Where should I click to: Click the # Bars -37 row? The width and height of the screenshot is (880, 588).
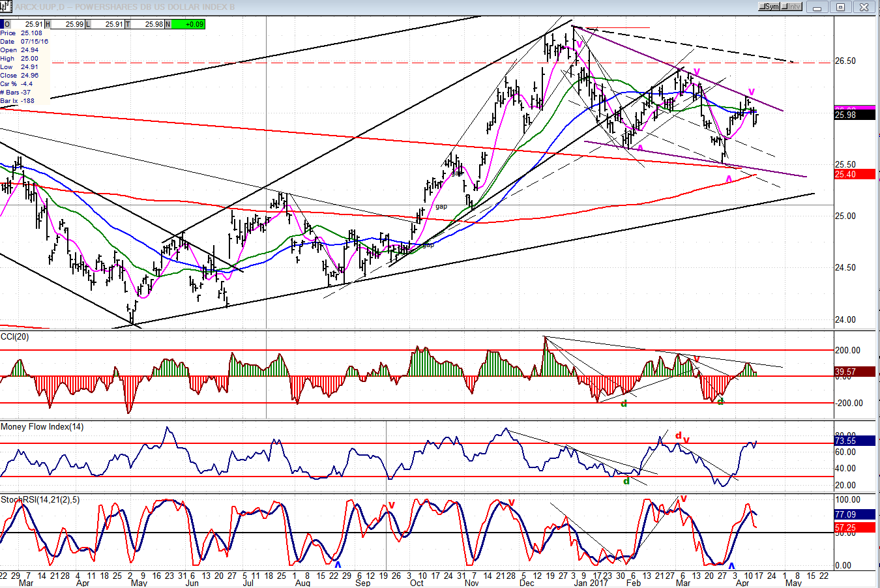click(x=24, y=93)
